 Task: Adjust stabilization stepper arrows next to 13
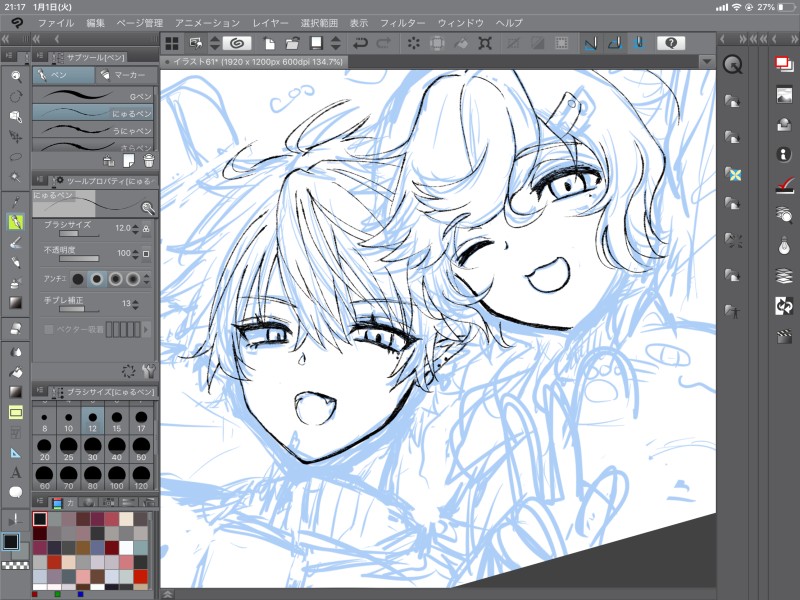tap(136, 304)
